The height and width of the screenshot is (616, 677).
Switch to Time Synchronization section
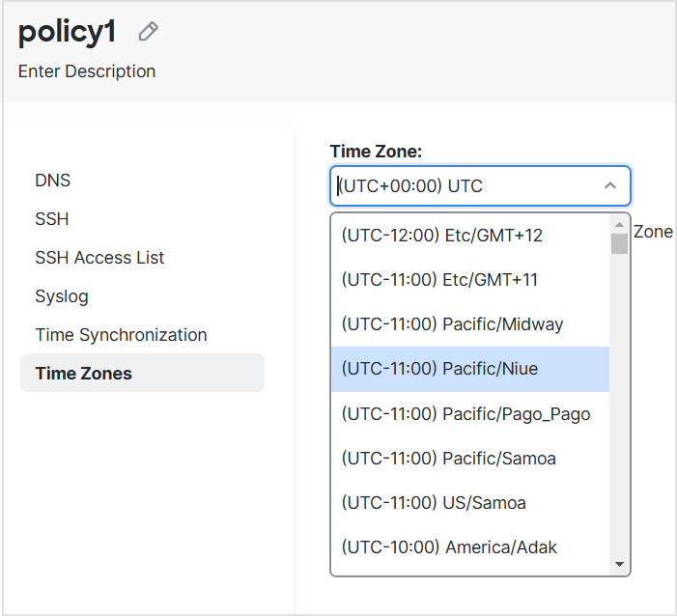coord(121,335)
